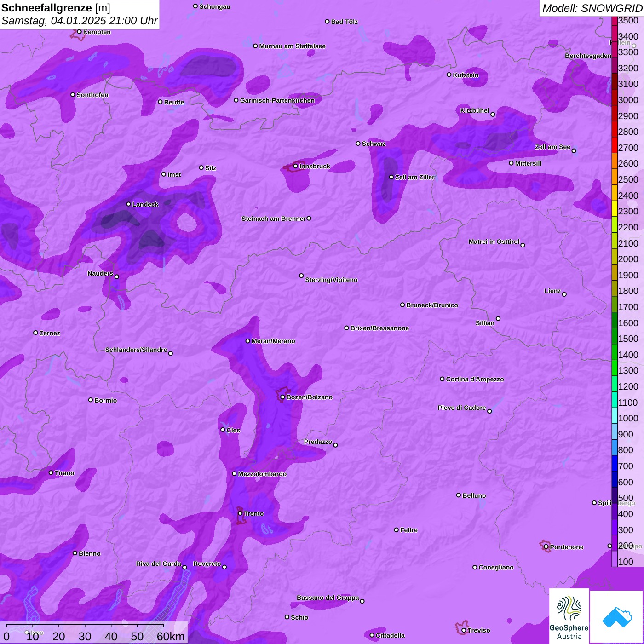Choose the Cortina d'Ampezzo marker dot
This screenshot has height=644, width=644.
pos(442,379)
